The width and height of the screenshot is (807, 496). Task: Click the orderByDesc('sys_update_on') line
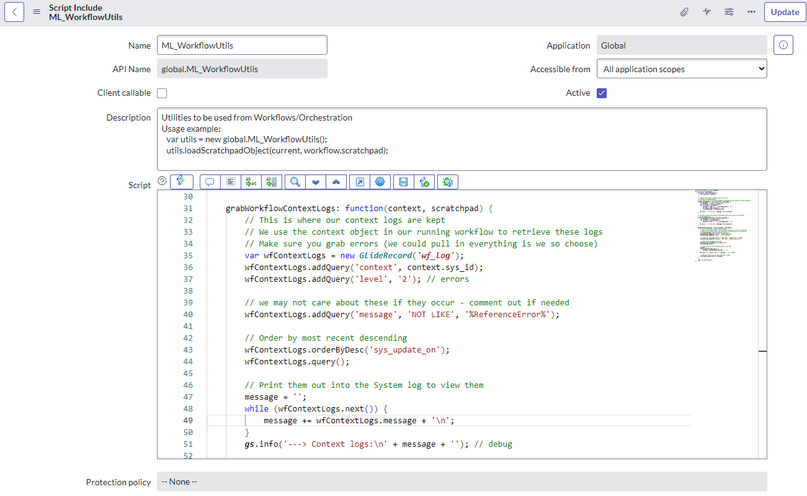pyautogui.click(x=347, y=350)
